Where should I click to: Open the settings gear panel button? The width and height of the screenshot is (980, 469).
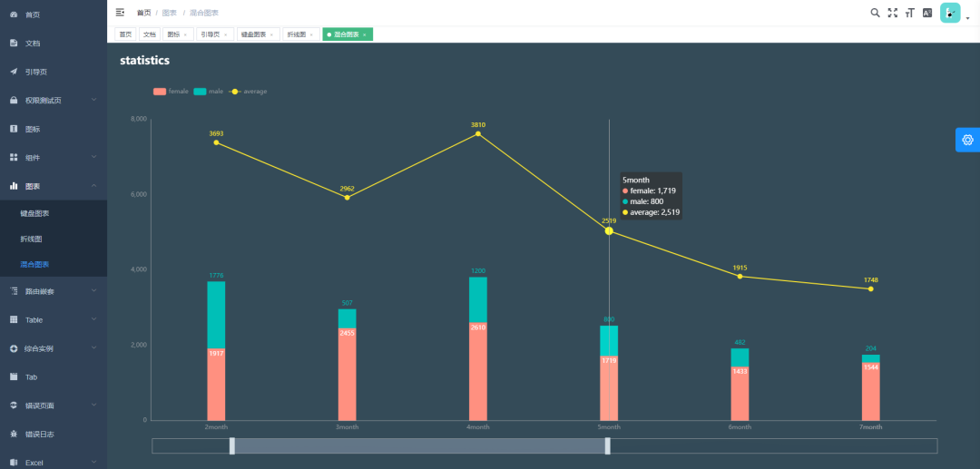968,140
